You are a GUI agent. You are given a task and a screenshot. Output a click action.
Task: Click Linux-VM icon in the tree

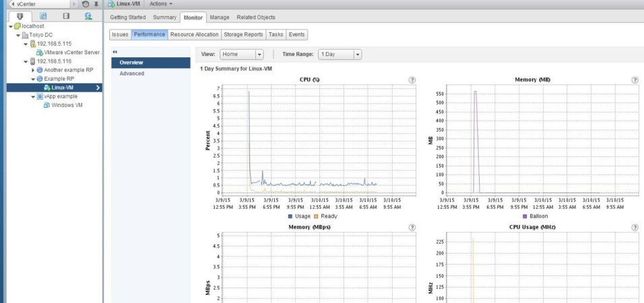point(47,88)
